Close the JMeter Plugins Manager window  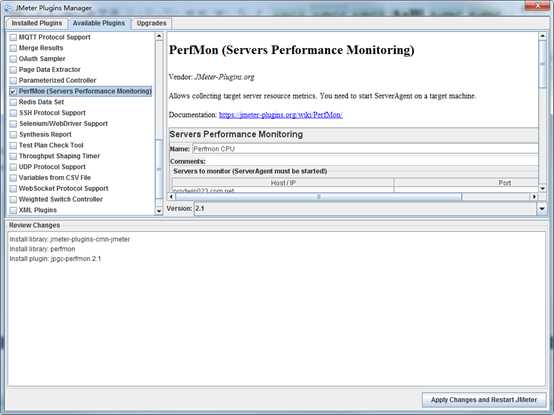pyautogui.click(x=537, y=5)
